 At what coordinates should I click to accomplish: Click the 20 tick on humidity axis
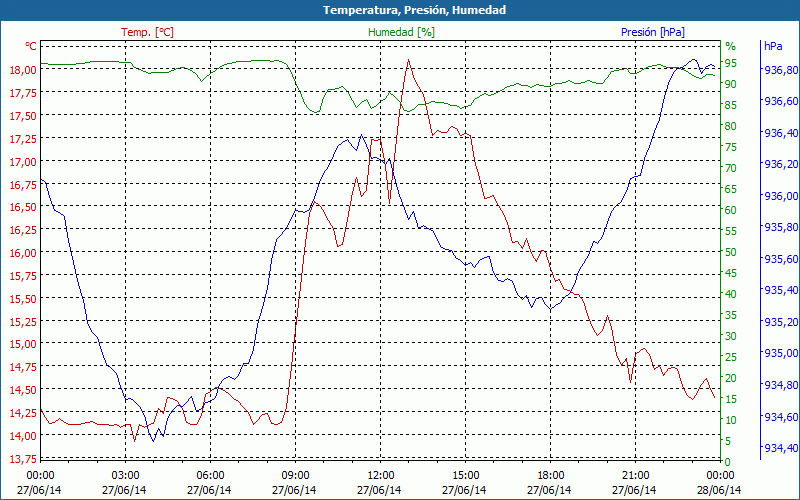[x=731, y=378]
